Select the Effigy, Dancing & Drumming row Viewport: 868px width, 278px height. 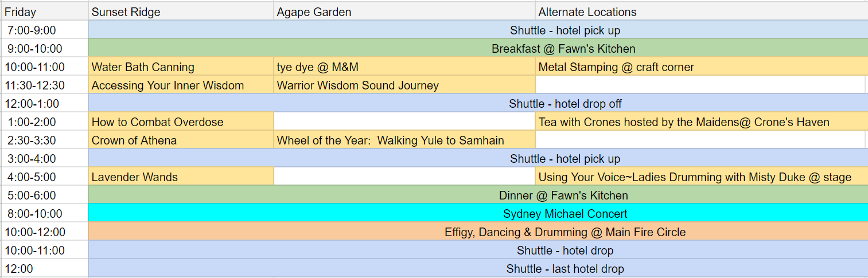coord(478,232)
